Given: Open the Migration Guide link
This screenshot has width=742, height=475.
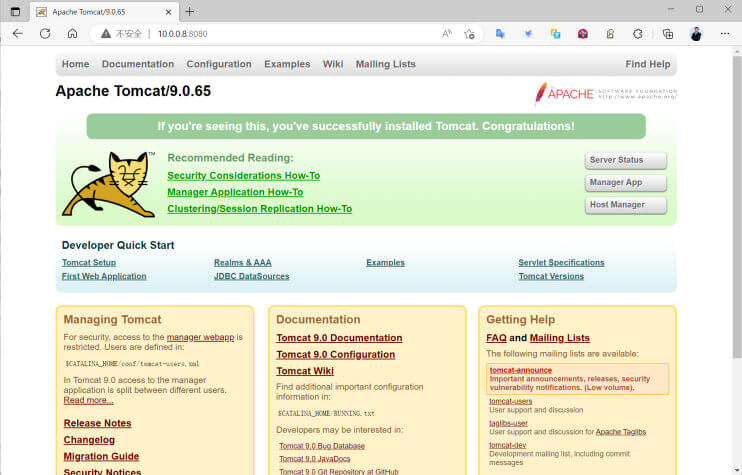Looking at the screenshot, I should (101, 457).
